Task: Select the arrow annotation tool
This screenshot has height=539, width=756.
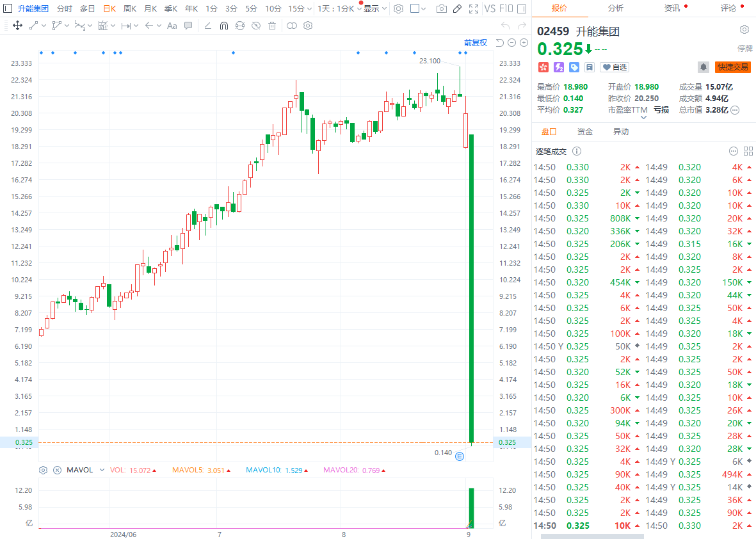Action: coord(149,26)
